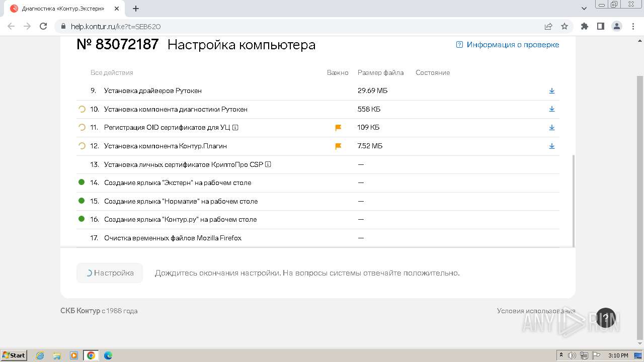The image size is (644, 362).
Task: Expand the tab search dropdown arrow
Action: point(584,9)
